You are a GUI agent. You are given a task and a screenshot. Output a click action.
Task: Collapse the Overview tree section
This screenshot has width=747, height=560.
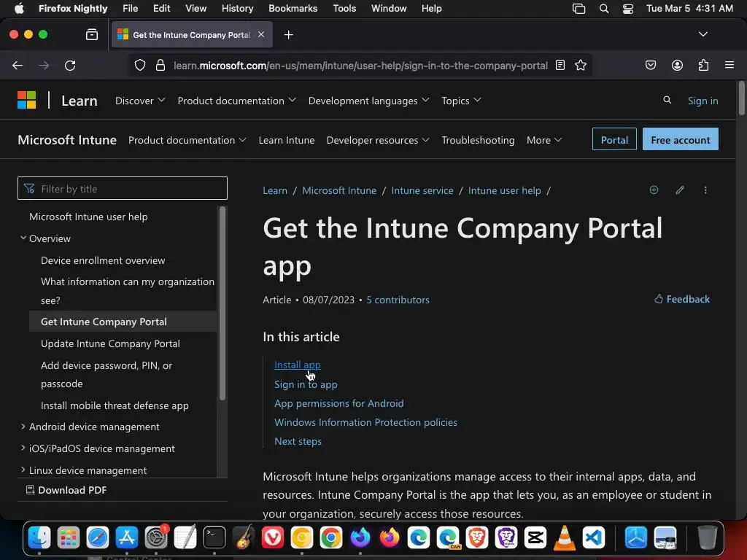(x=23, y=238)
